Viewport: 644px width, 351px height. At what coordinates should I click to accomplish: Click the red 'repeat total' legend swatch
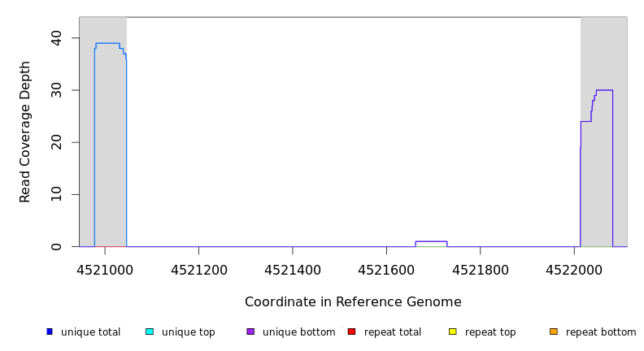pyautogui.click(x=351, y=331)
